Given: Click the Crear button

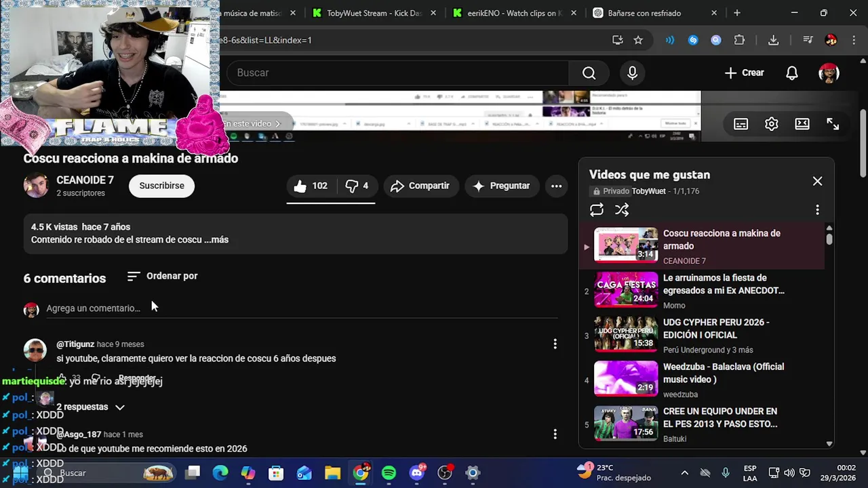Looking at the screenshot, I should coord(744,73).
